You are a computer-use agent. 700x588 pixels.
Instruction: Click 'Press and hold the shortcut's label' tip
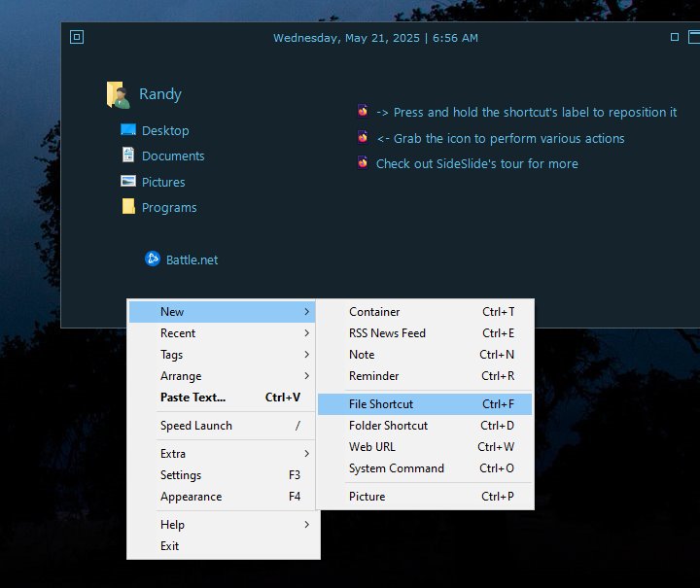coord(526,113)
